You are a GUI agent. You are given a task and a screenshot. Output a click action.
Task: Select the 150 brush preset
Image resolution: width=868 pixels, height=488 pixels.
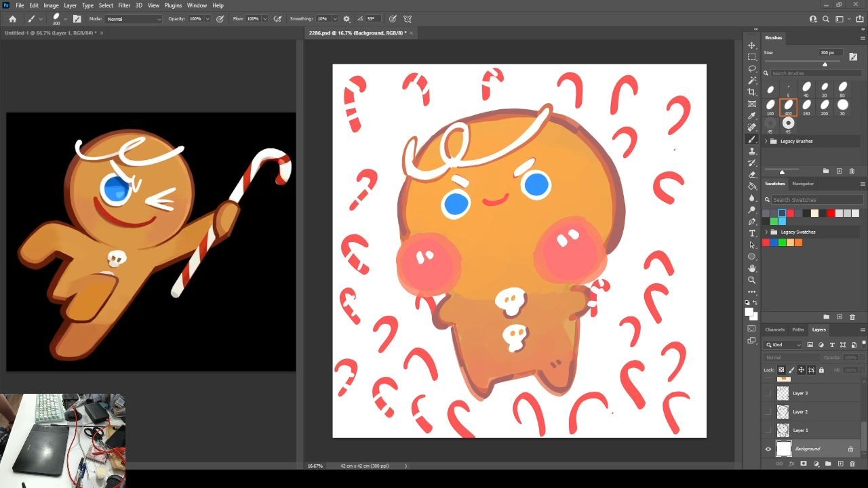(806, 106)
